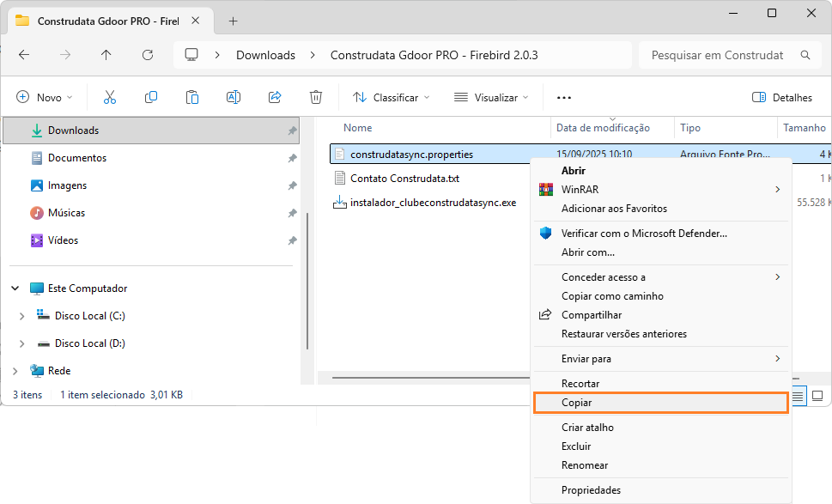Choose Copiar como caminho
Screen dimensions: 832x504
click(x=661, y=296)
